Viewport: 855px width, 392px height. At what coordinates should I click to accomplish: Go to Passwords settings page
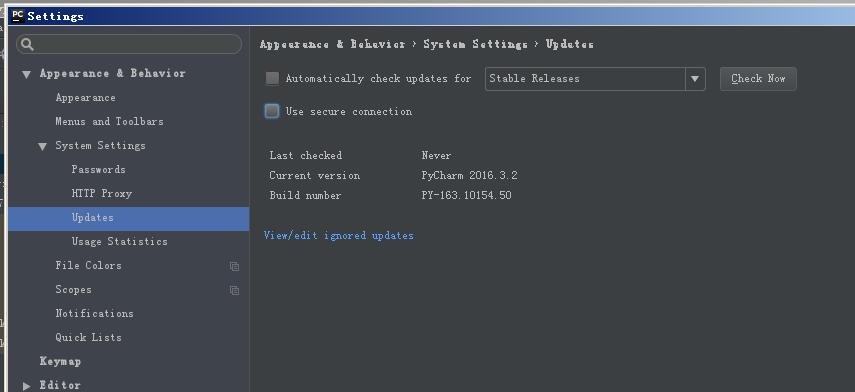point(98,170)
